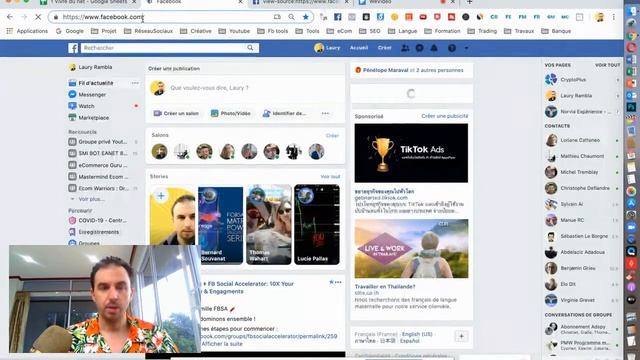This screenshot has width=640, height=360.
Task: Open the notifications bell icon
Action: tap(434, 48)
